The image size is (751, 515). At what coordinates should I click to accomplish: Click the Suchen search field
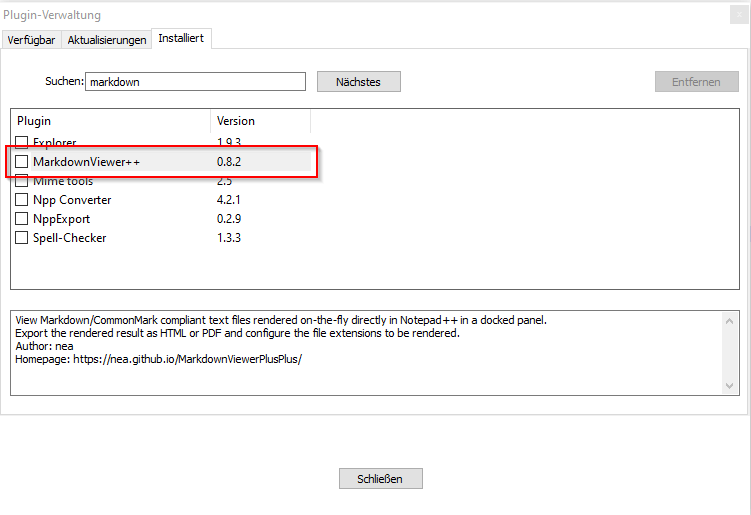(195, 82)
